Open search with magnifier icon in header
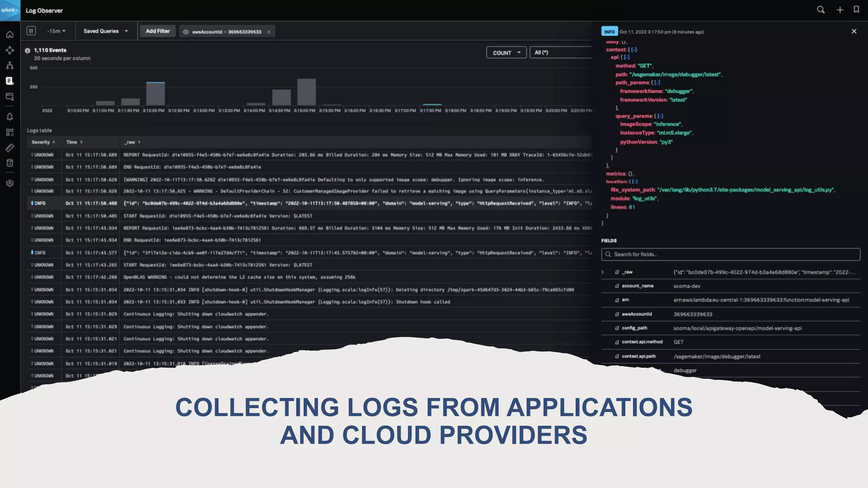The width and height of the screenshot is (868, 488). 821,10
